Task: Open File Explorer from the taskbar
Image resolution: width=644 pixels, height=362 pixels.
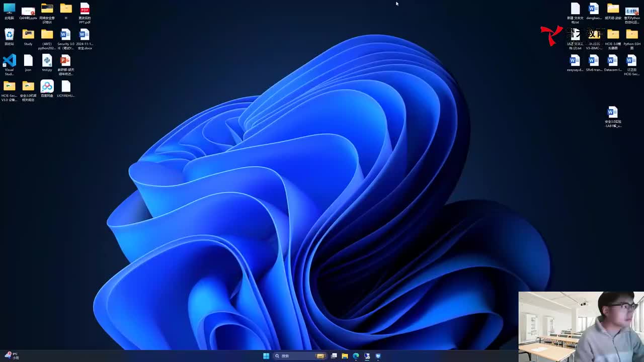Action: 345,356
